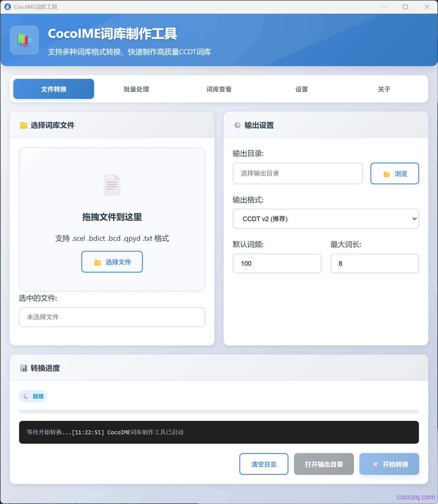Image resolution: width=438 pixels, height=504 pixels.
Task: Click the document icon in drop zone
Action: [112, 185]
